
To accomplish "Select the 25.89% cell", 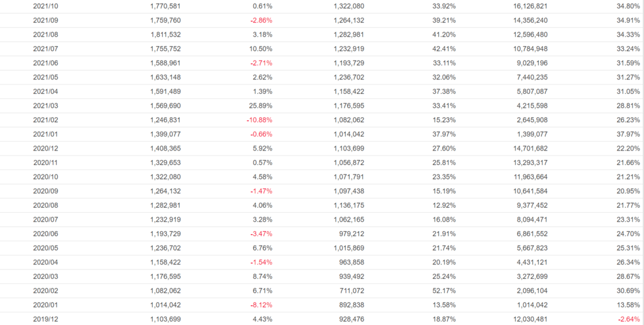I will click(x=260, y=106).
